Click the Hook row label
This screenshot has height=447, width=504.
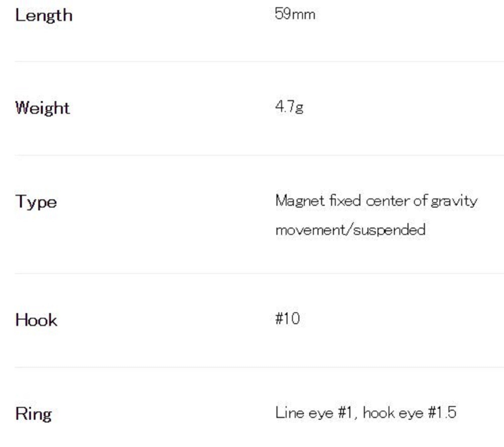click(36, 320)
